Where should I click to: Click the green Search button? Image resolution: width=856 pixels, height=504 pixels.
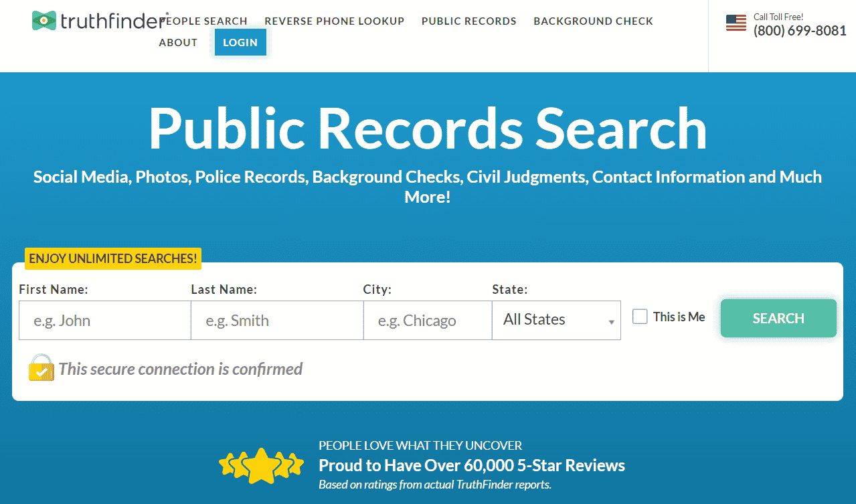click(778, 319)
